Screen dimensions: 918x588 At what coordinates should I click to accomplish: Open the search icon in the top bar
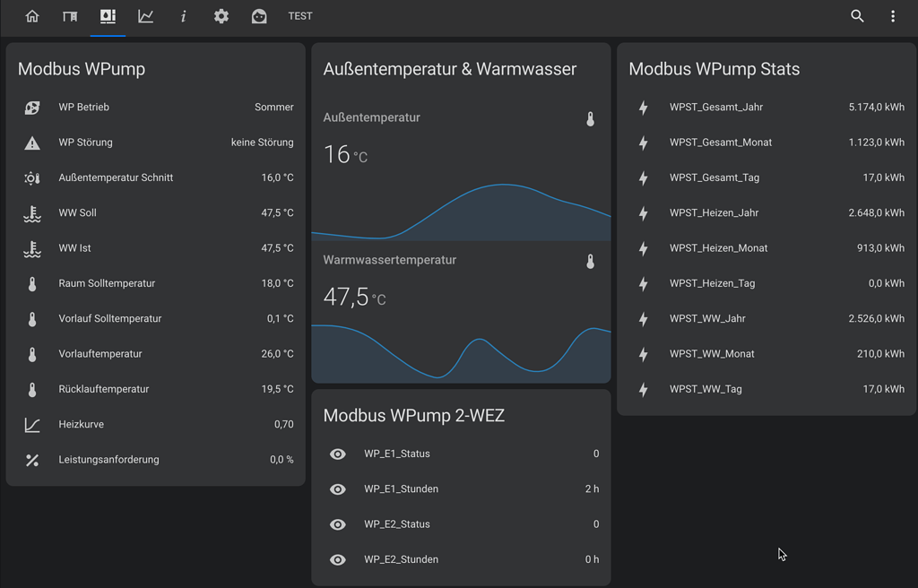tap(857, 15)
